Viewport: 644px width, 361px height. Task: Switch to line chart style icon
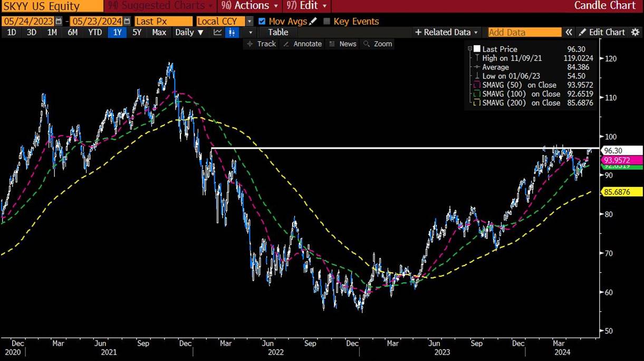point(218,32)
